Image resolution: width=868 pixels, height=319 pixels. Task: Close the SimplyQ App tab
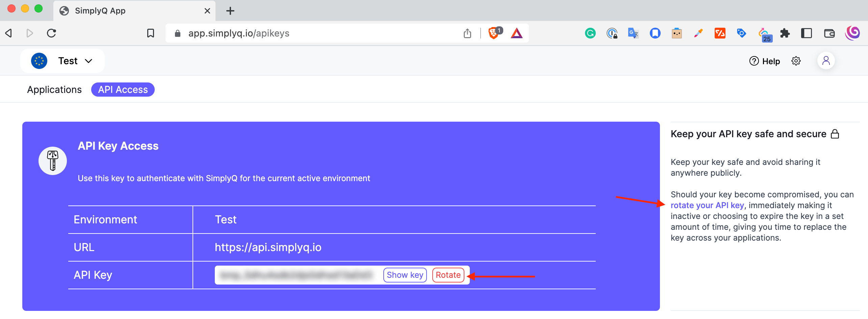(207, 11)
